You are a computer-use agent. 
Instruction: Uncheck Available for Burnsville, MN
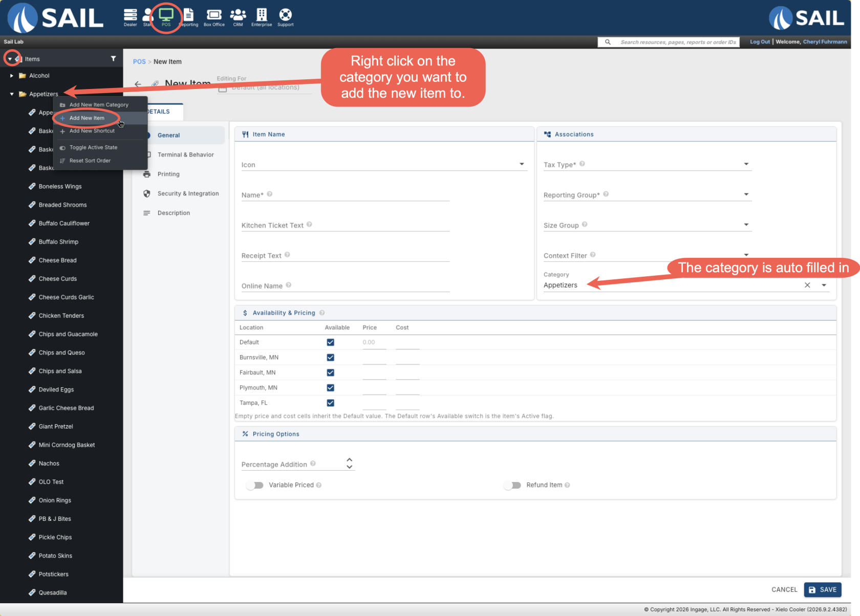(330, 358)
